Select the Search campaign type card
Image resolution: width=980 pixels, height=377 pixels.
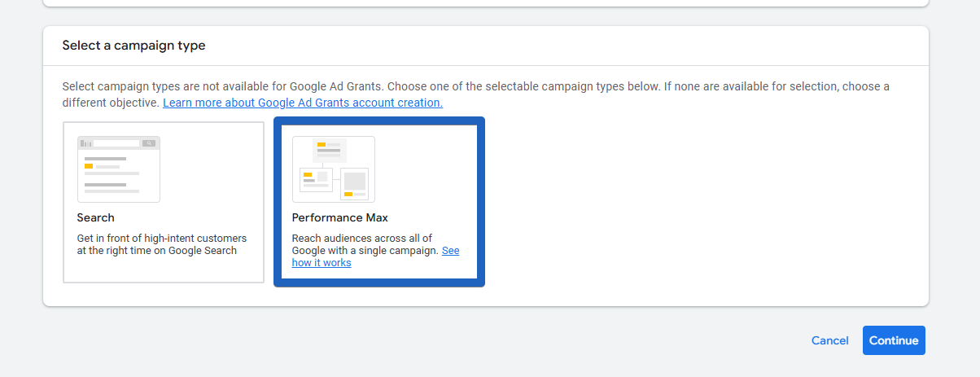pos(164,244)
